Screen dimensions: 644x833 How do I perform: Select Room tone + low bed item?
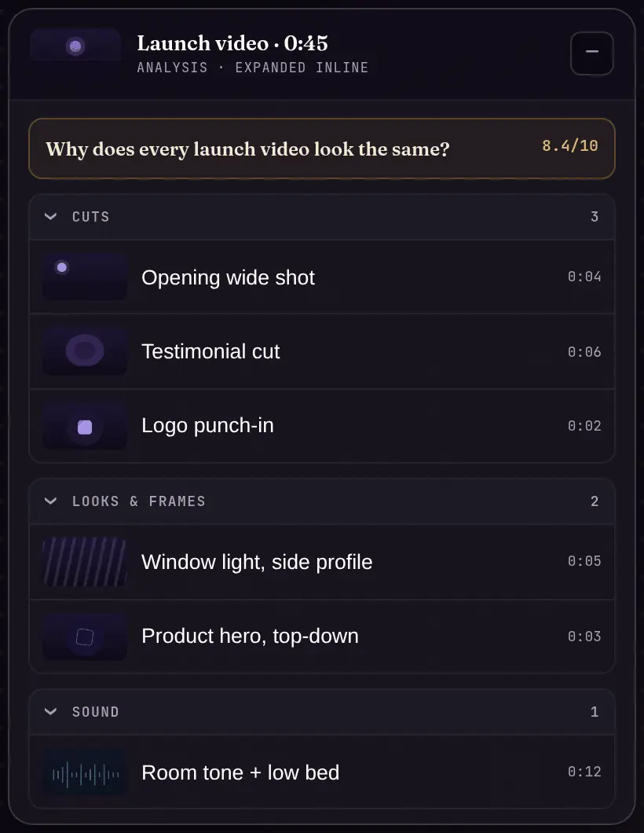point(322,772)
